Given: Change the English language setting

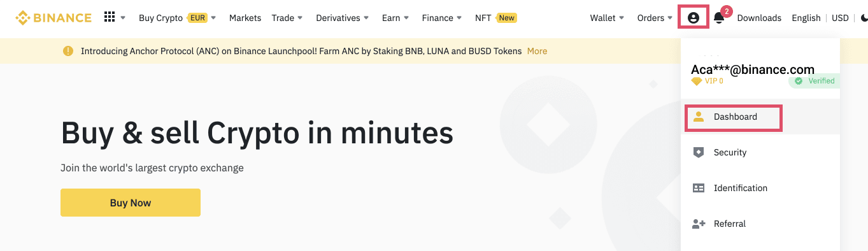Looking at the screenshot, I should (x=806, y=18).
